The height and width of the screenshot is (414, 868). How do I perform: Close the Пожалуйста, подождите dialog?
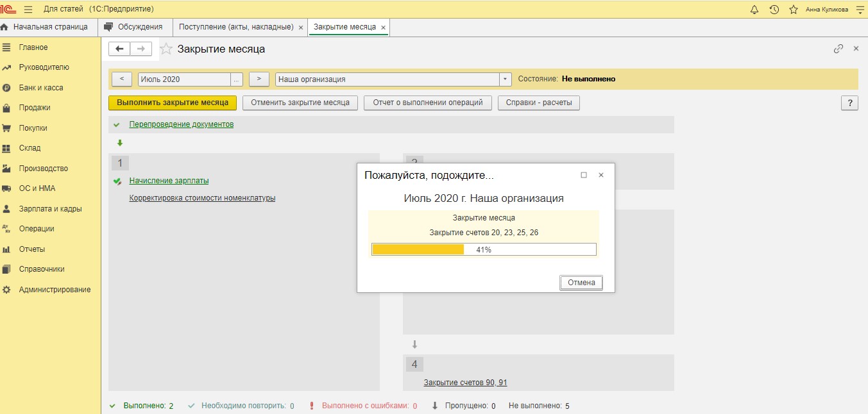(601, 175)
